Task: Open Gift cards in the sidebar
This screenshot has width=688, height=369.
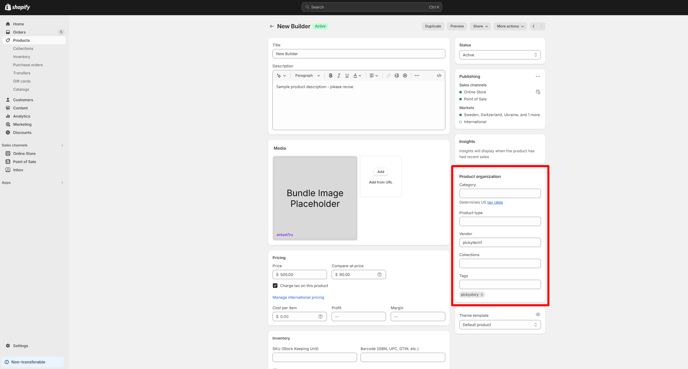Action: [x=22, y=81]
